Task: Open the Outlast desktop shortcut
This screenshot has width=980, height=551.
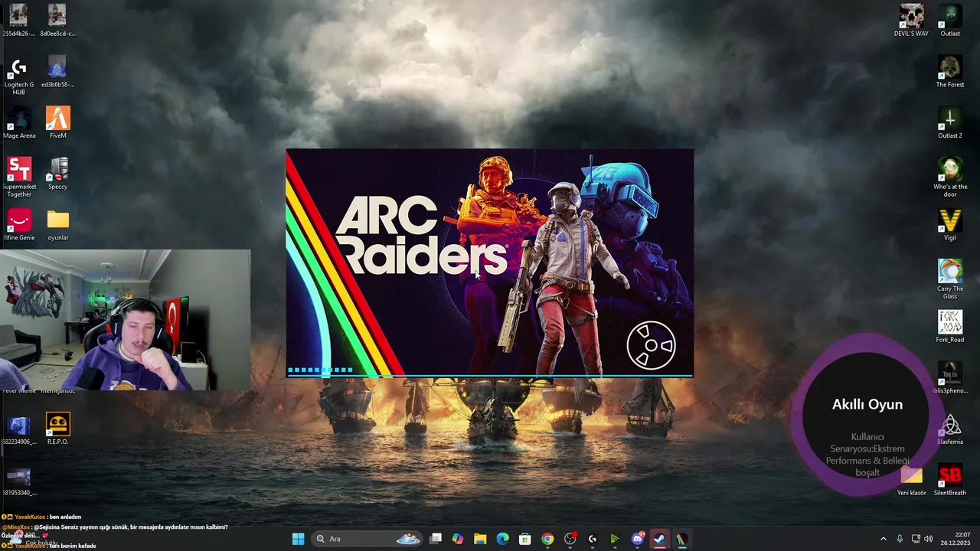Action: [950, 21]
